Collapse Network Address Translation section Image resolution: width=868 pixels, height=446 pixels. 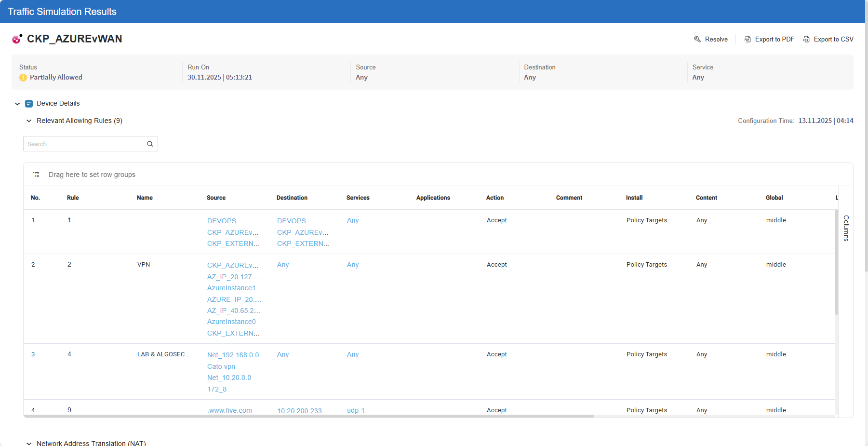tap(29, 443)
